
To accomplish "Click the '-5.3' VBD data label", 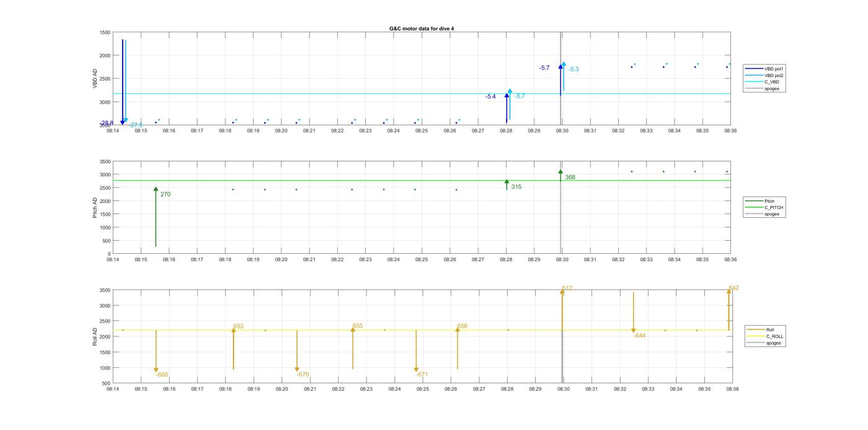I will [573, 69].
